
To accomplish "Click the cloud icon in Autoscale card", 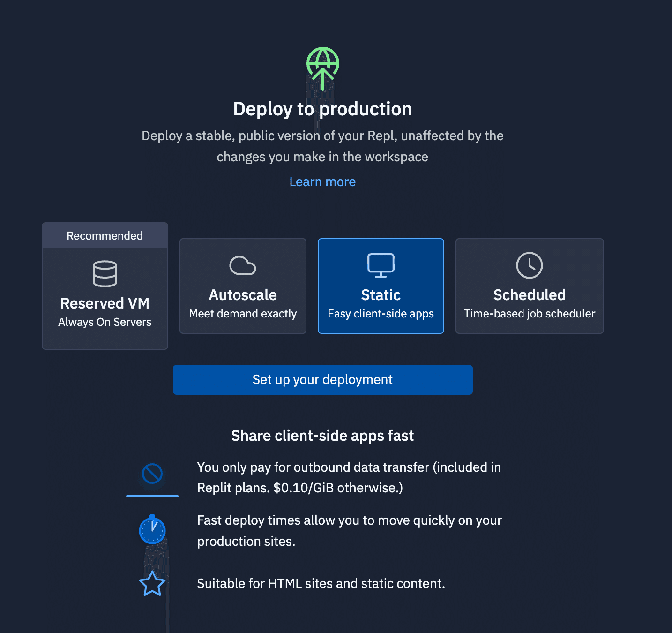I will pos(243,265).
